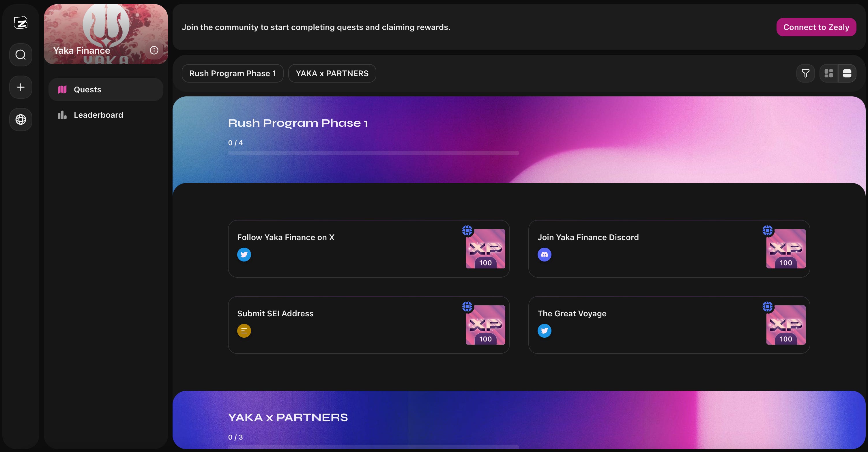The width and height of the screenshot is (868, 452).
Task: Open Join Yaka Finance Discord quest
Action: point(669,249)
